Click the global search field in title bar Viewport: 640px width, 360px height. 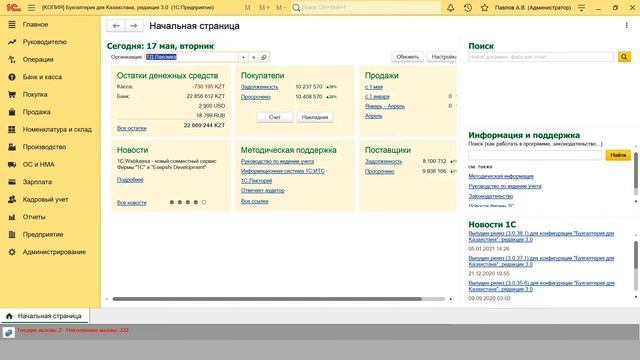pyautogui.click(x=366, y=7)
